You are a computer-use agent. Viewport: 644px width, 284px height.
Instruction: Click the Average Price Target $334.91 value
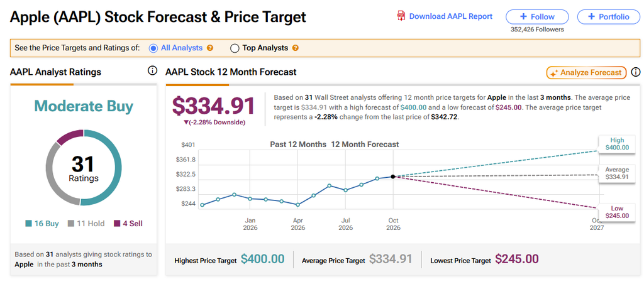tap(391, 259)
